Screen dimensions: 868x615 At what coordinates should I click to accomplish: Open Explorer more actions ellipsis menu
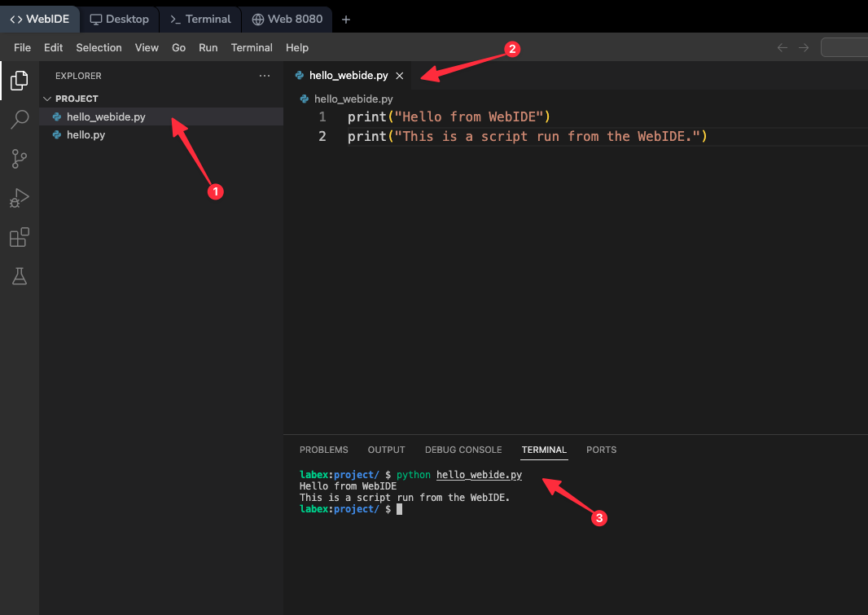[x=264, y=75]
